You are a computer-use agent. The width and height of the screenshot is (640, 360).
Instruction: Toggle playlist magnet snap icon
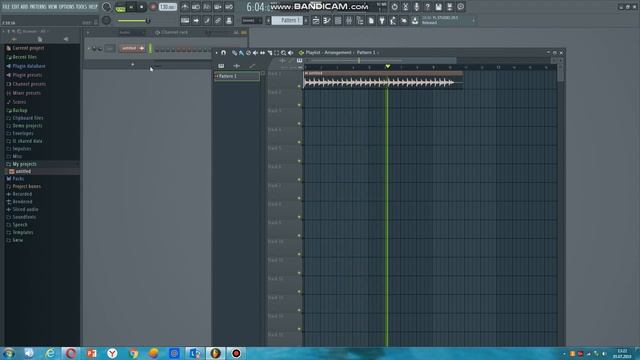point(224,53)
